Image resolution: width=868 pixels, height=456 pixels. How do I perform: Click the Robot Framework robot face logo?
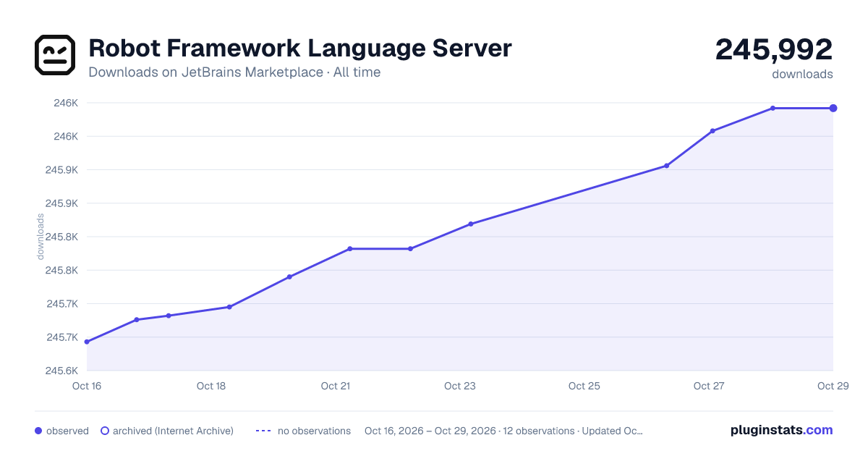[55, 55]
